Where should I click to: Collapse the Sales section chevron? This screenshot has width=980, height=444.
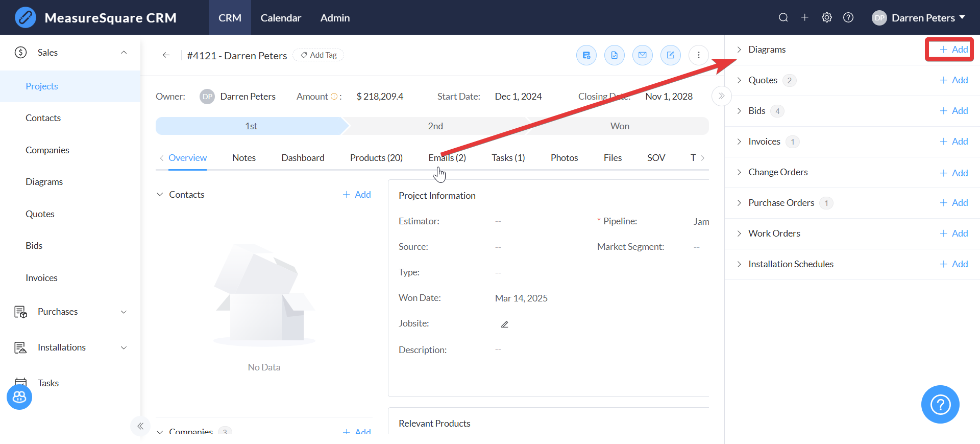tap(124, 53)
